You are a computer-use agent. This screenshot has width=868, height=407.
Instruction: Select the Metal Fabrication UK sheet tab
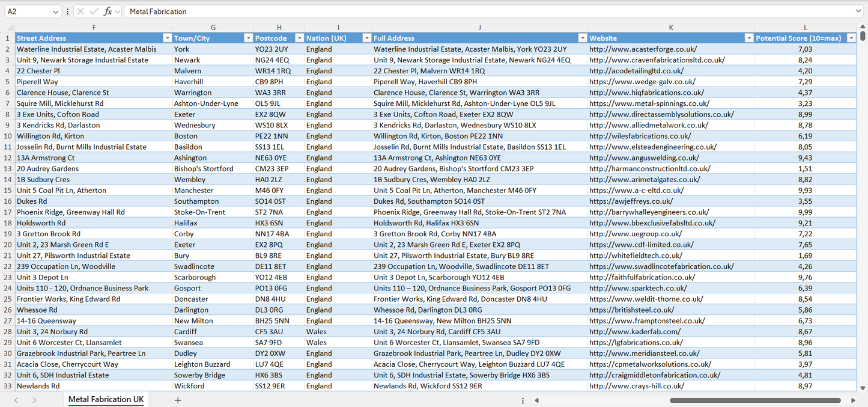(x=106, y=399)
